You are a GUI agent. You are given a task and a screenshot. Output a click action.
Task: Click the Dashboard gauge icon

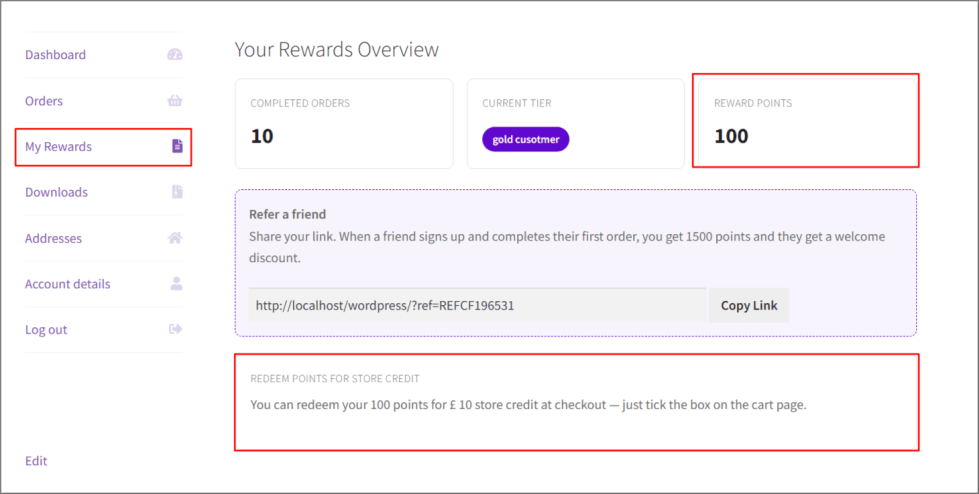click(175, 54)
